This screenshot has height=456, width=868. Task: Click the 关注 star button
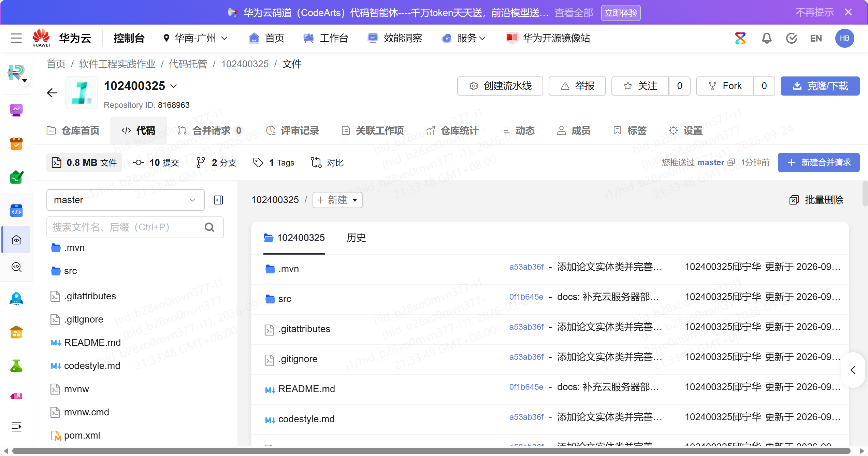pos(640,86)
